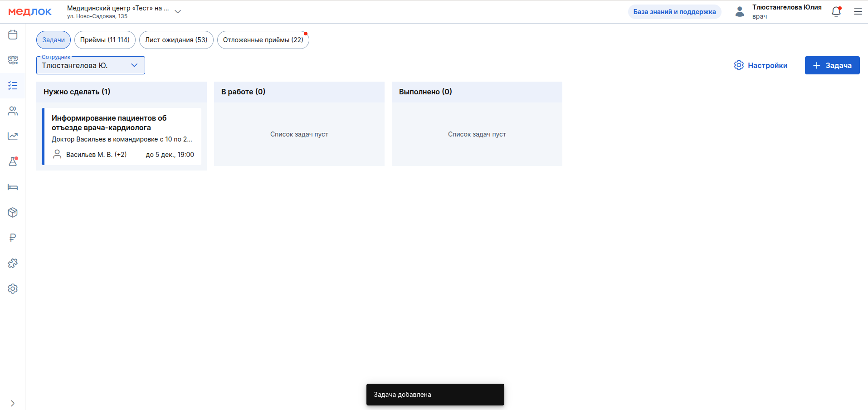Open База знаний и поддержка link
Image resolution: width=868 pixels, height=410 pixels.
674,12
